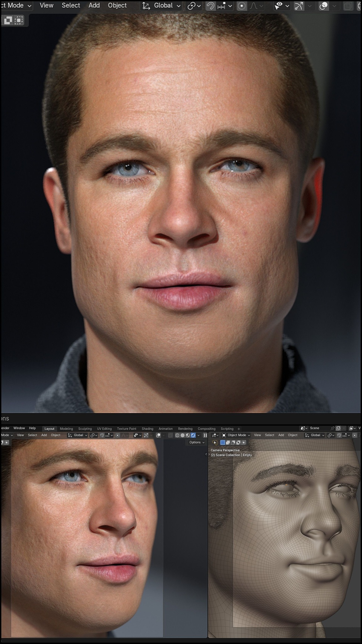Open the UV Editing workspace tab
The image size is (362, 644).
click(x=104, y=429)
